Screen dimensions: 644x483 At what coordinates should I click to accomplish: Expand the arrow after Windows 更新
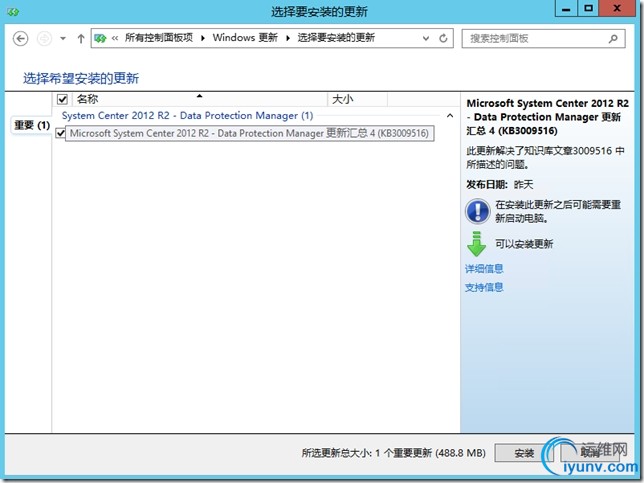tap(288, 38)
